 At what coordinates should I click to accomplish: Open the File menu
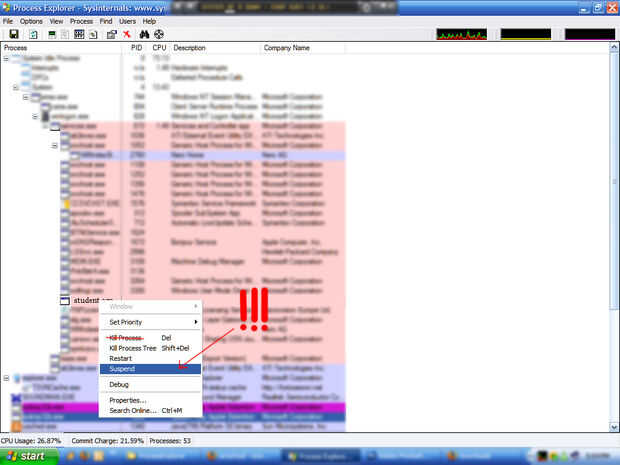[8, 21]
